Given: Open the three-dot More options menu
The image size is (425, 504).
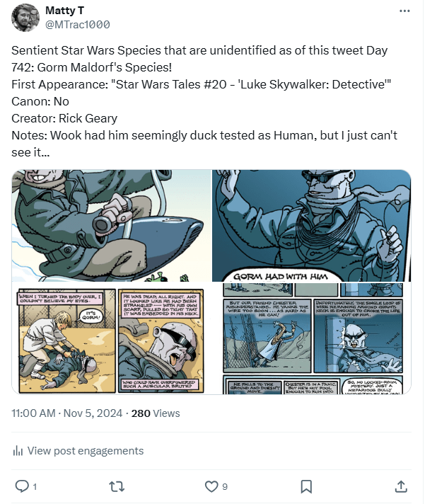Looking at the screenshot, I should click(x=404, y=11).
